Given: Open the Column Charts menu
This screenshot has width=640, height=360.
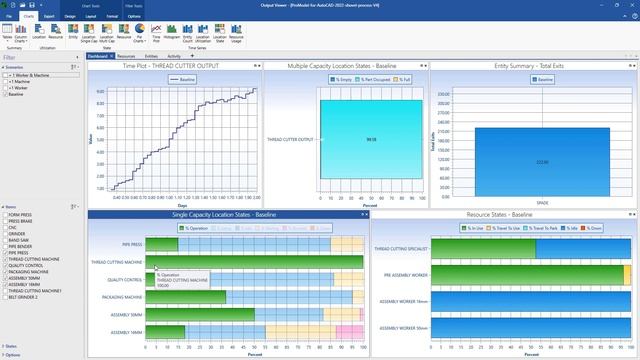Looking at the screenshot, I should 20,33.
